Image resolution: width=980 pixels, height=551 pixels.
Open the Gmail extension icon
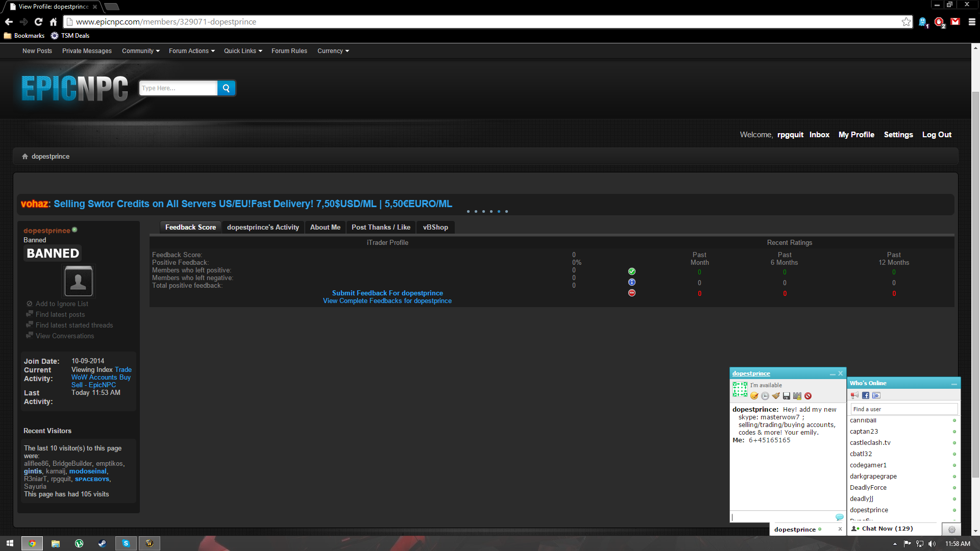[x=955, y=21]
